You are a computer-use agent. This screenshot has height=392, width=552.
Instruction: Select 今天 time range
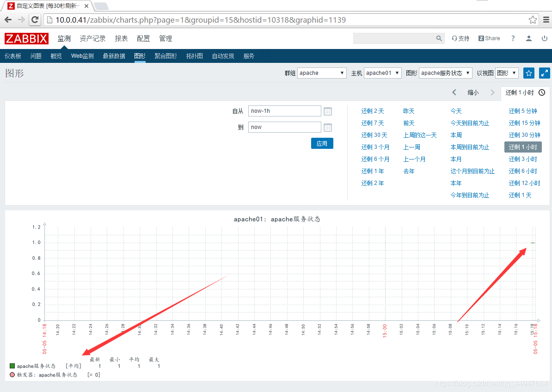[456, 111]
